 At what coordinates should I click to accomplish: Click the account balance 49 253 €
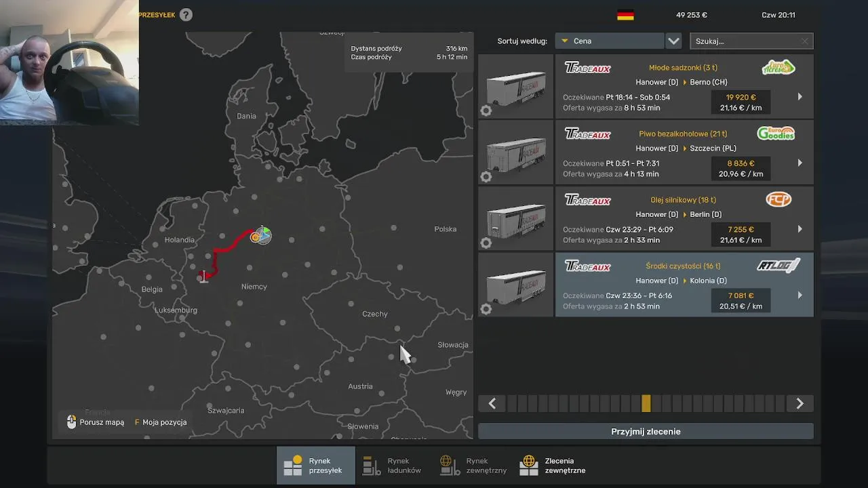coord(691,15)
